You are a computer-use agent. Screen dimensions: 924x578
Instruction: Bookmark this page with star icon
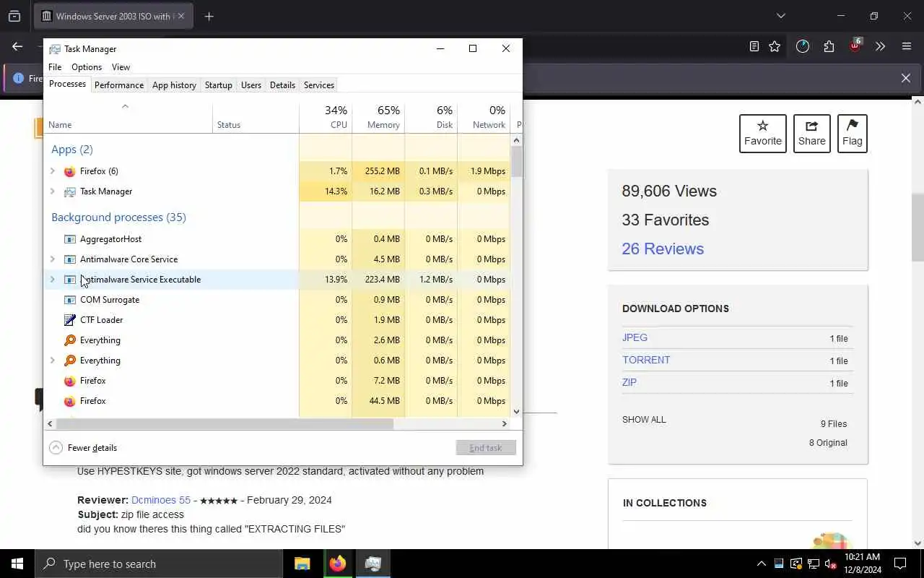coord(775,46)
